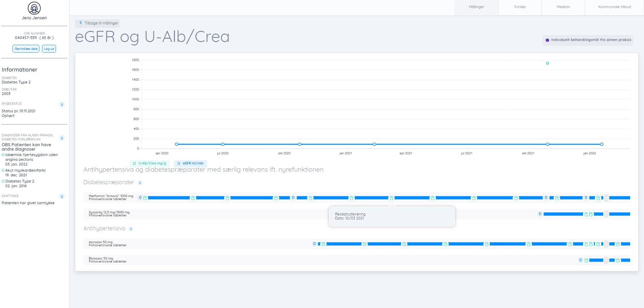Show info for the Antihypertensiva heading

[131, 229]
